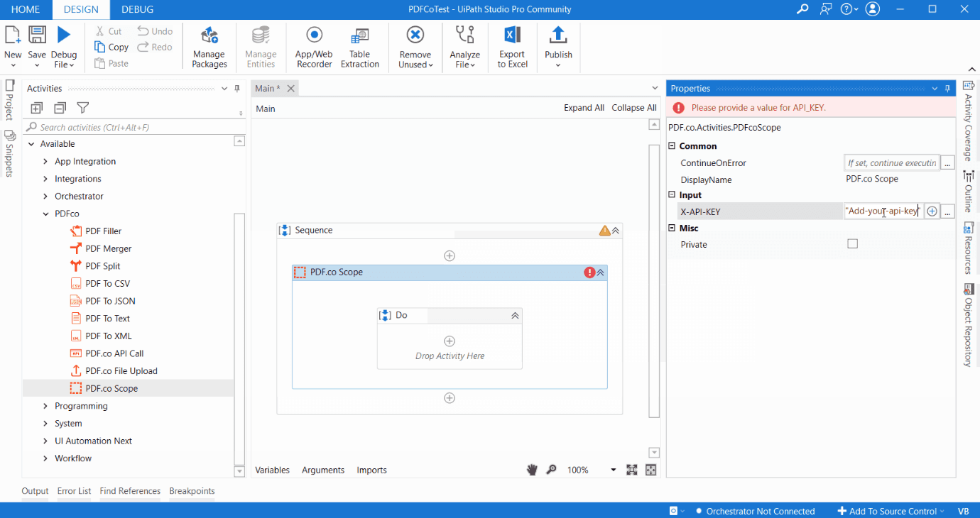980x518 pixels.
Task: Click the pan hand tool icon
Action: [532, 470]
